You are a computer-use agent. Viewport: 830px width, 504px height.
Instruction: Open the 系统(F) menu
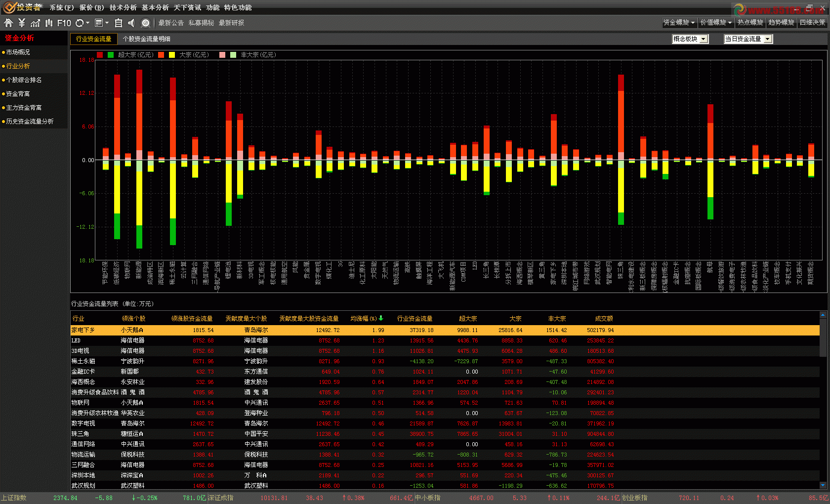pyautogui.click(x=61, y=7)
